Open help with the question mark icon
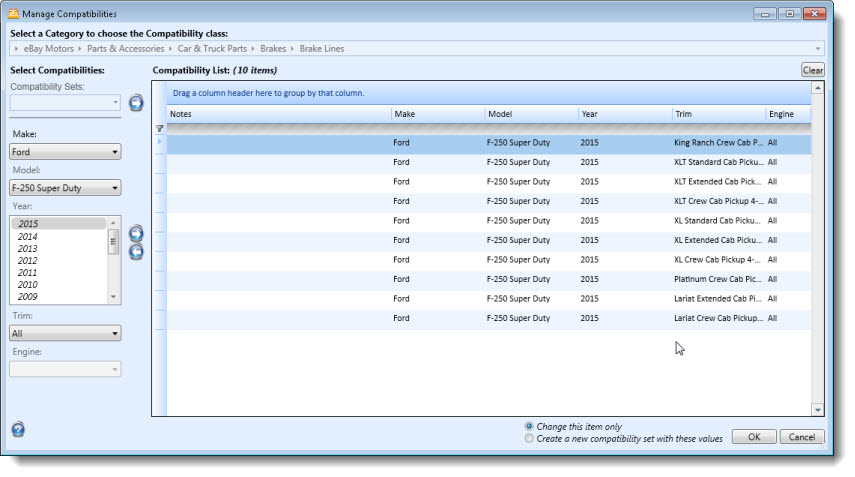The height and width of the screenshot is (477, 855). [x=18, y=429]
